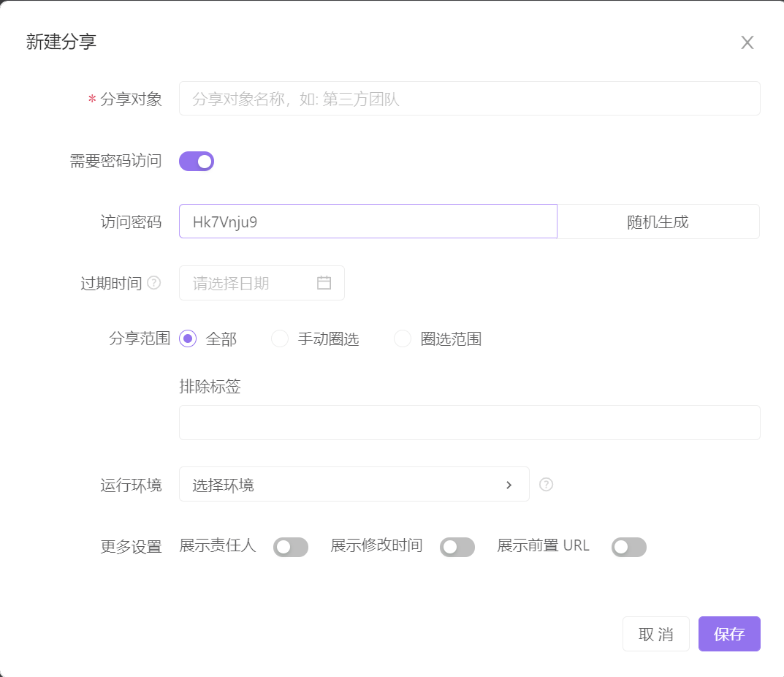
Task: Click the help icon beside 运行环境
Action: pos(546,484)
